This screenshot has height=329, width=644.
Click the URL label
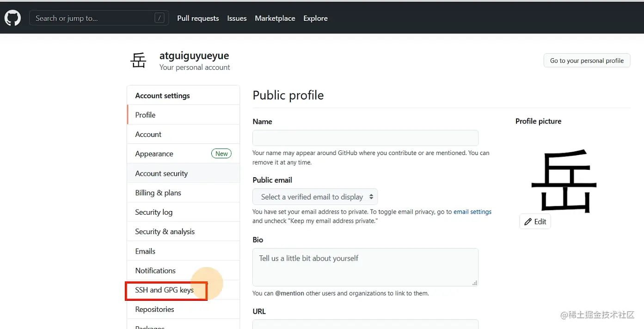pyautogui.click(x=259, y=311)
